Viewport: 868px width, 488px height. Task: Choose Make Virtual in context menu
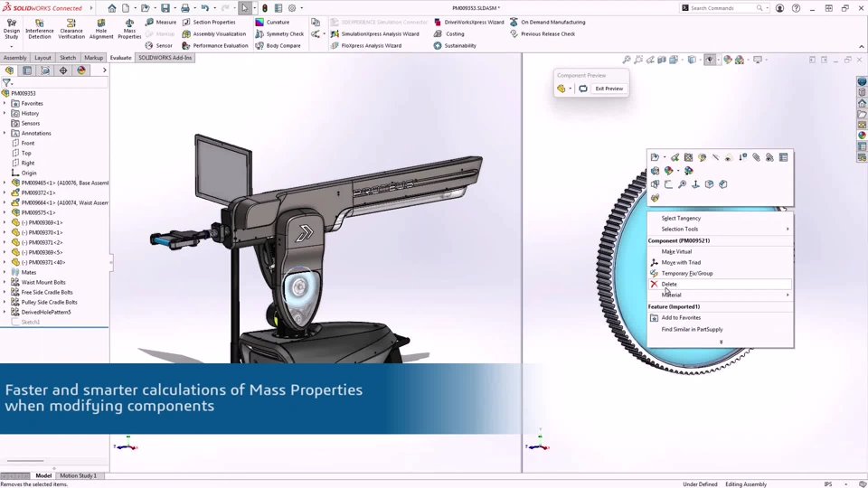[x=676, y=251]
